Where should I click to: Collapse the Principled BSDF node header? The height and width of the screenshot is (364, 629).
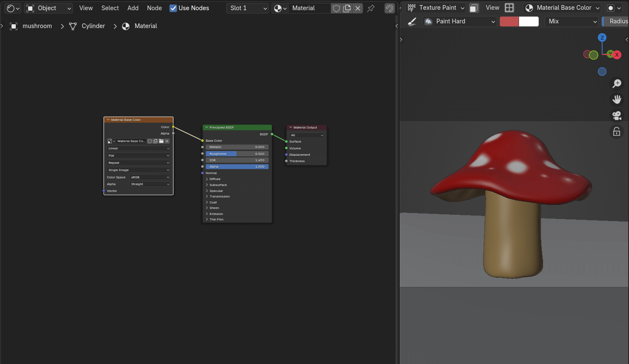pyautogui.click(x=206, y=127)
